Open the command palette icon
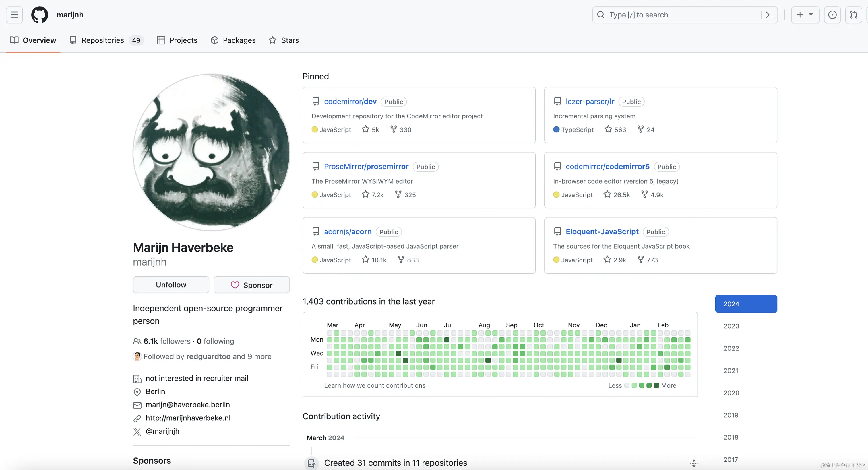The width and height of the screenshot is (868, 470). 769,15
